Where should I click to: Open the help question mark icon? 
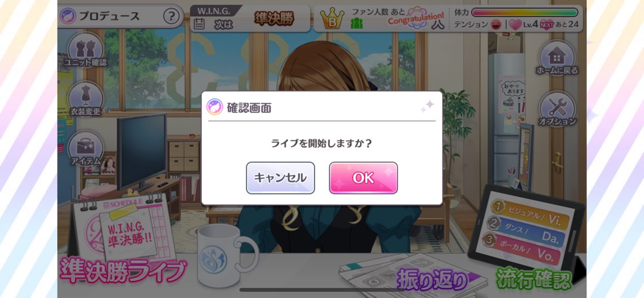pyautogui.click(x=172, y=16)
